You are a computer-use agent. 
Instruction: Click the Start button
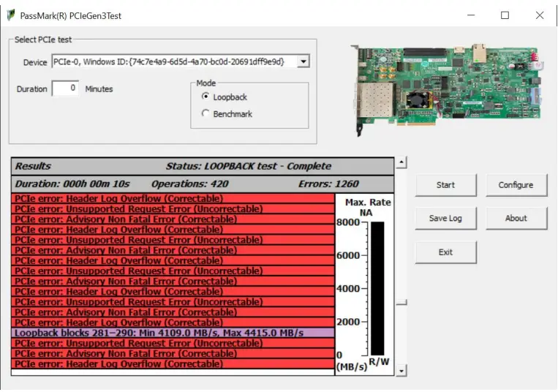[x=445, y=185]
